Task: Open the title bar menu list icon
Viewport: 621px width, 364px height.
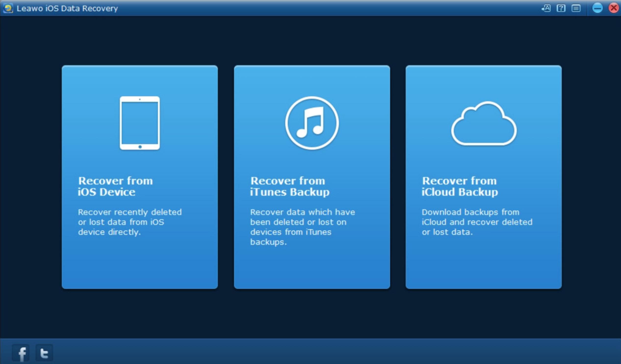Action: [x=576, y=8]
